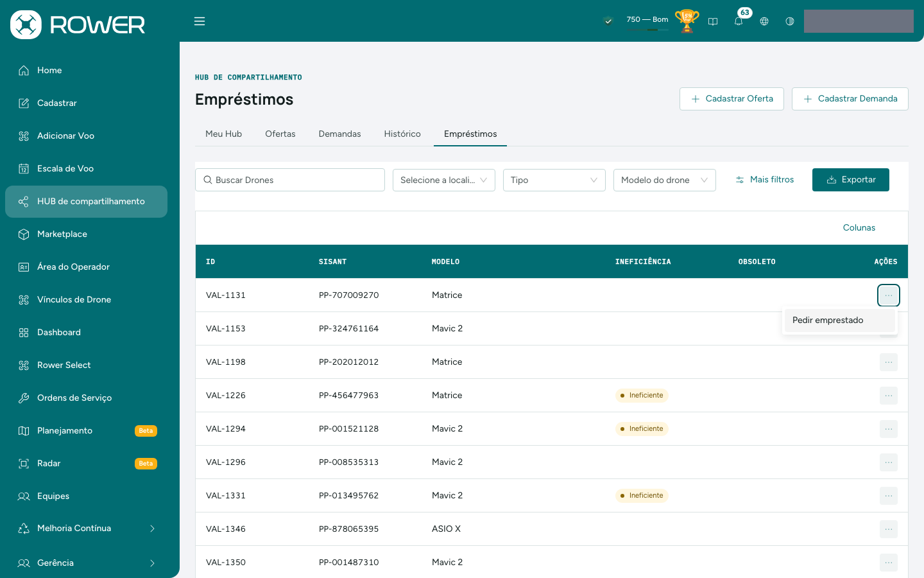
Task: Expand the Melhoria Contínua submenu chevron
Action: pyautogui.click(x=152, y=529)
